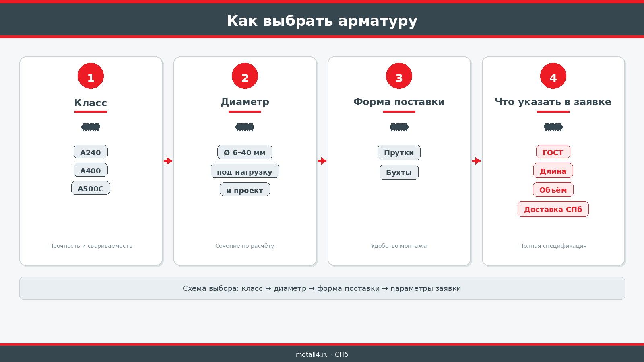Select the A400 class tag
Screen dimensions: 644x362
tap(91, 170)
